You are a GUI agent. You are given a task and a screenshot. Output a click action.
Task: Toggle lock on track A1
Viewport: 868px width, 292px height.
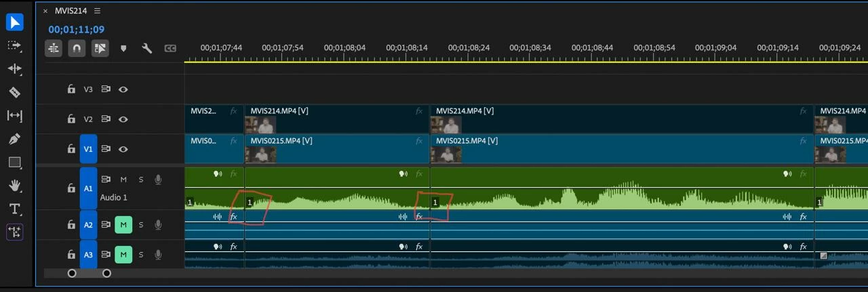pyautogui.click(x=71, y=188)
